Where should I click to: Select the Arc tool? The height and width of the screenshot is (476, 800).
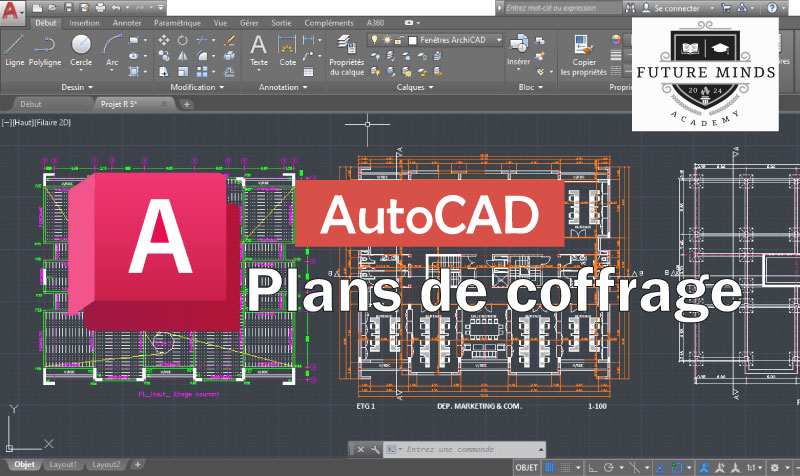click(112, 51)
